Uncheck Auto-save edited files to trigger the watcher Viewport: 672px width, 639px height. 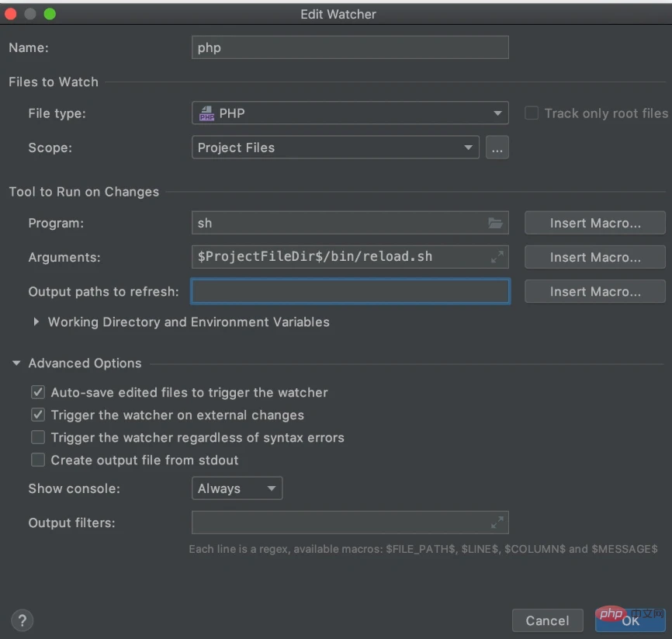[38, 392]
